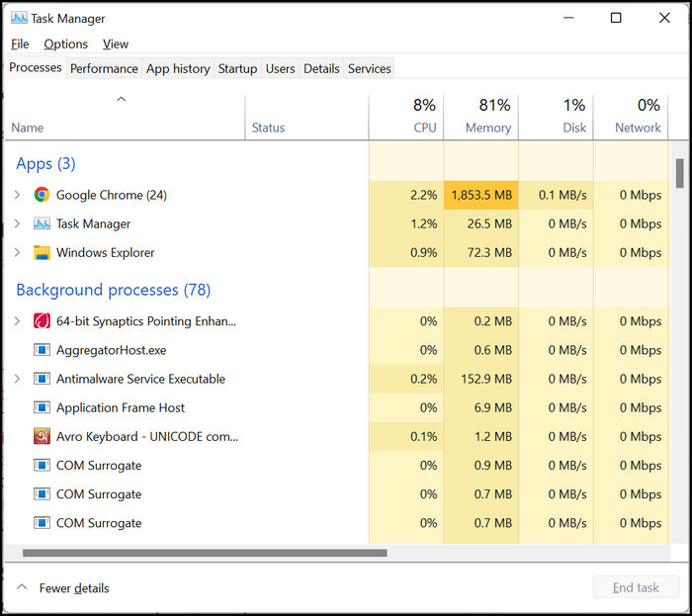Maximize the Task Manager window
This screenshot has width=692, height=616.
click(x=616, y=18)
